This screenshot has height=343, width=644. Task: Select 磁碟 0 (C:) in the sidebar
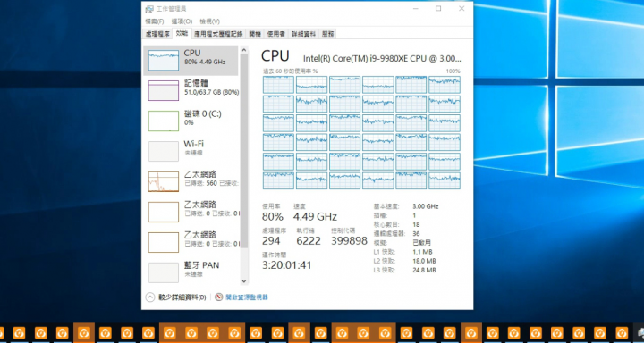coord(191,121)
